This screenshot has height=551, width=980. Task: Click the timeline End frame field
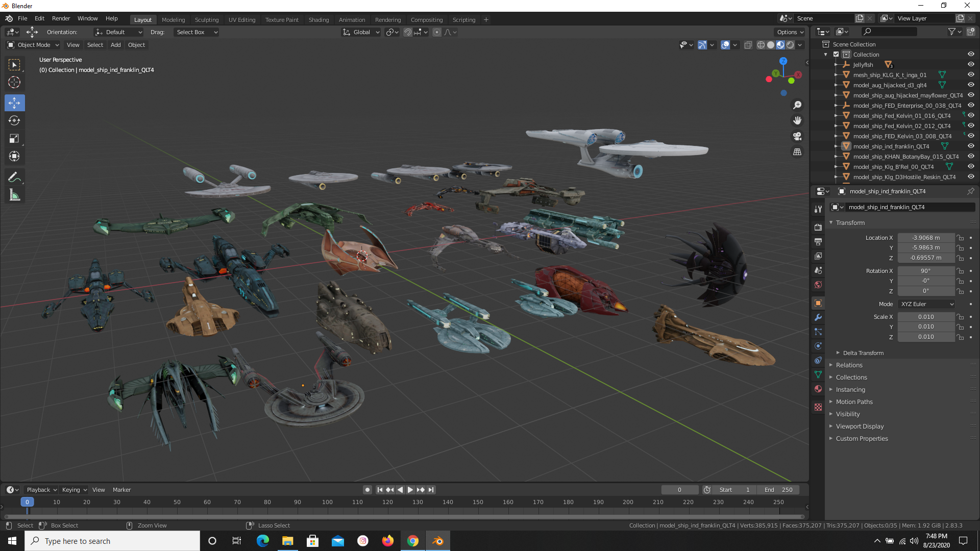(x=778, y=490)
